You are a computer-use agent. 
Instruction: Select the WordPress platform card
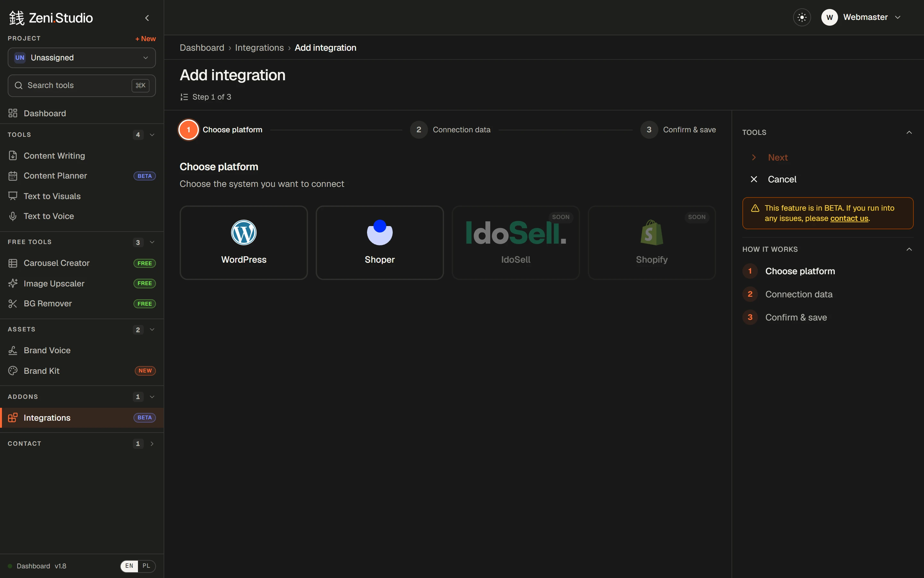244,242
